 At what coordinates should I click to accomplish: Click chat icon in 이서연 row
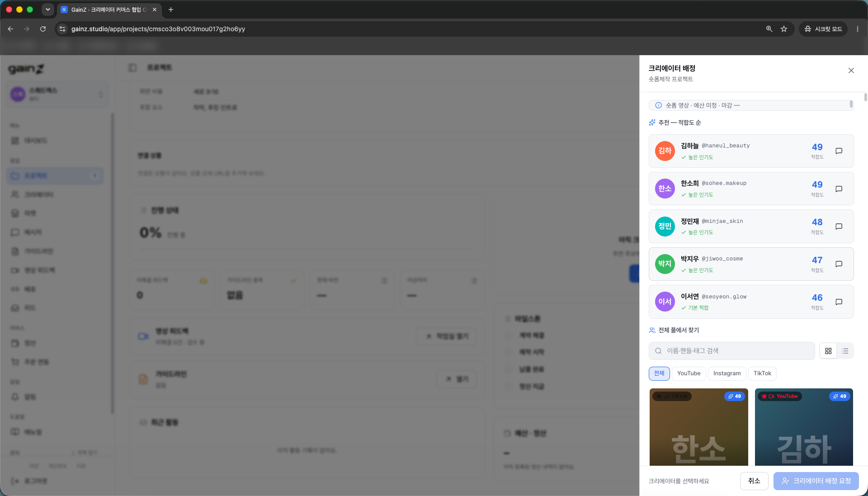click(x=839, y=302)
